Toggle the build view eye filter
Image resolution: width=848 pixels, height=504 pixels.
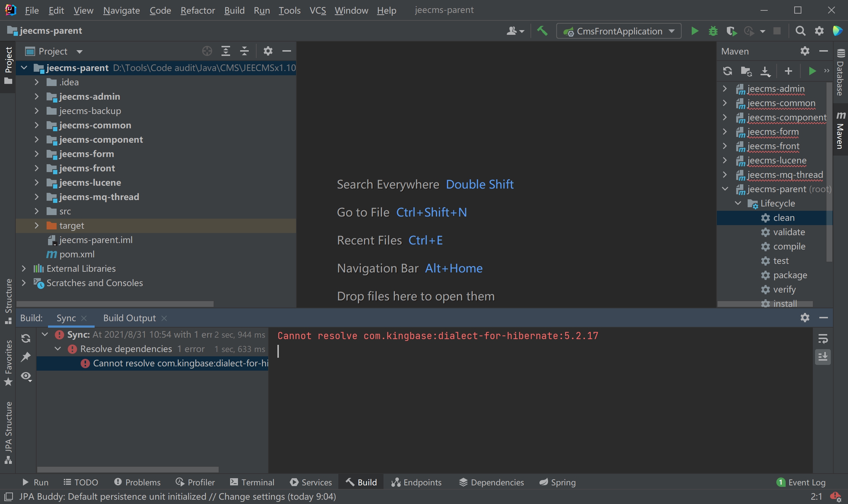(26, 376)
